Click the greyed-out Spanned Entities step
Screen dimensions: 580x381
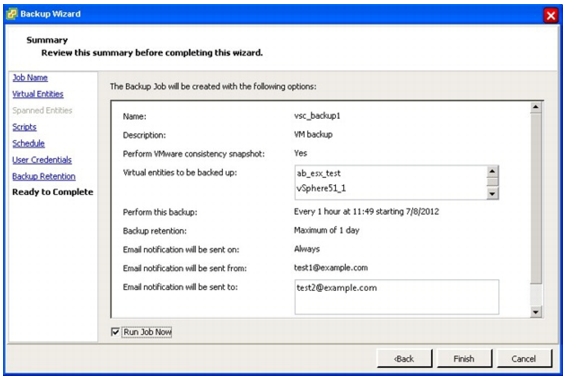click(x=42, y=110)
